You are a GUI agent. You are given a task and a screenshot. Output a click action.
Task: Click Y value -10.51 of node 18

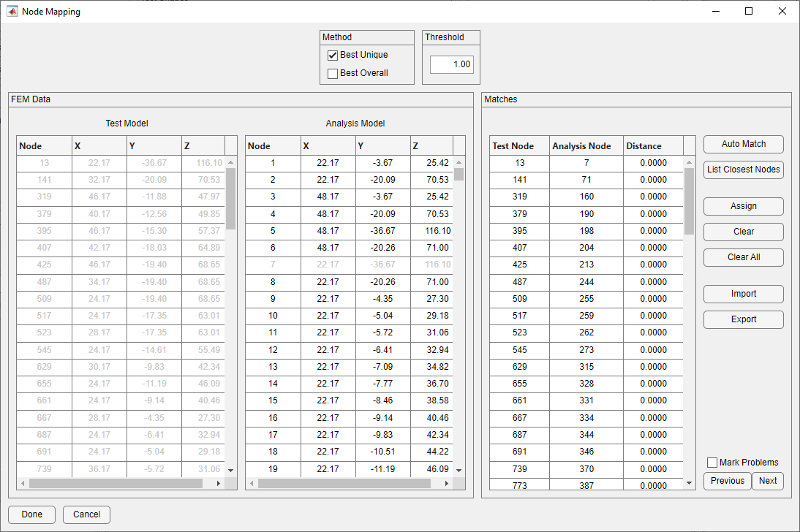382,452
